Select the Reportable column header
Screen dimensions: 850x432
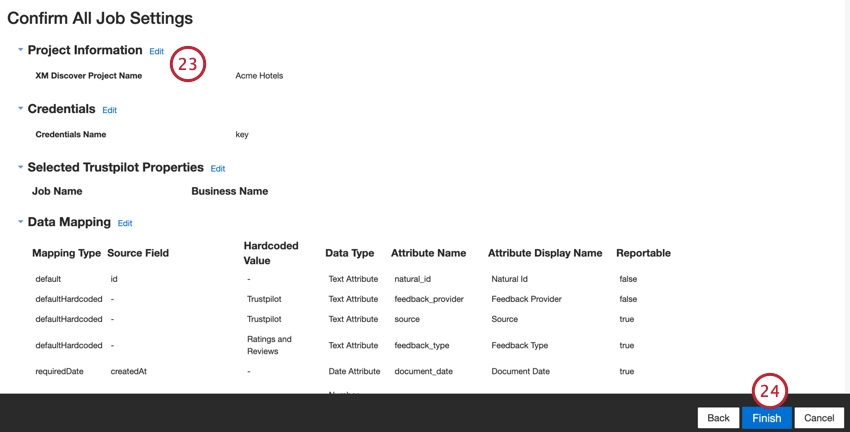click(643, 253)
